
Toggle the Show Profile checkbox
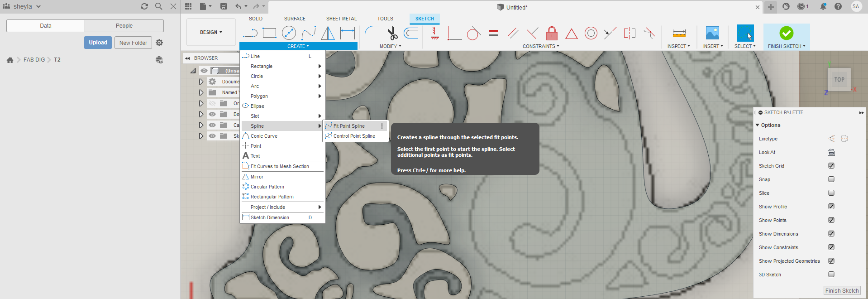(x=831, y=207)
